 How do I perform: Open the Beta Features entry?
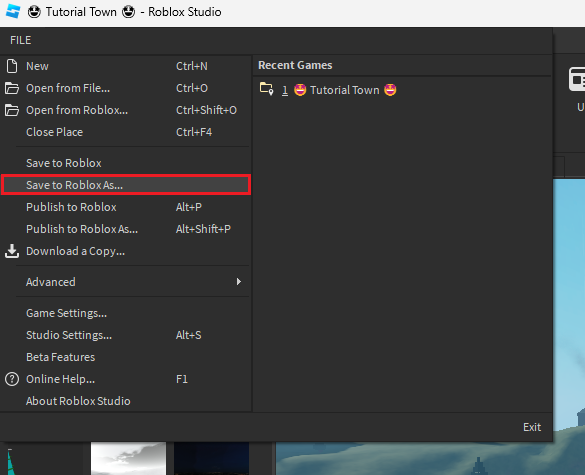click(126, 357)
